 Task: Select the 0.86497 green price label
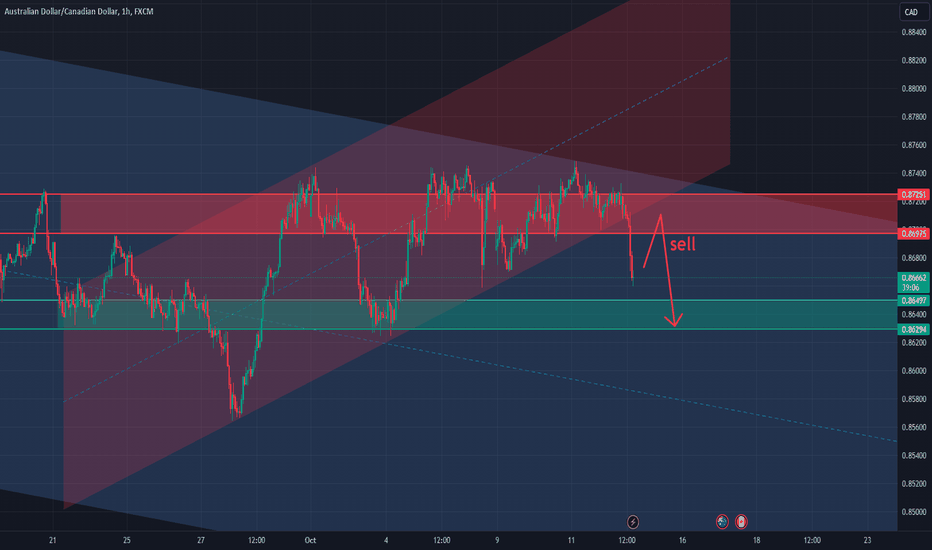tap(914, 300)
